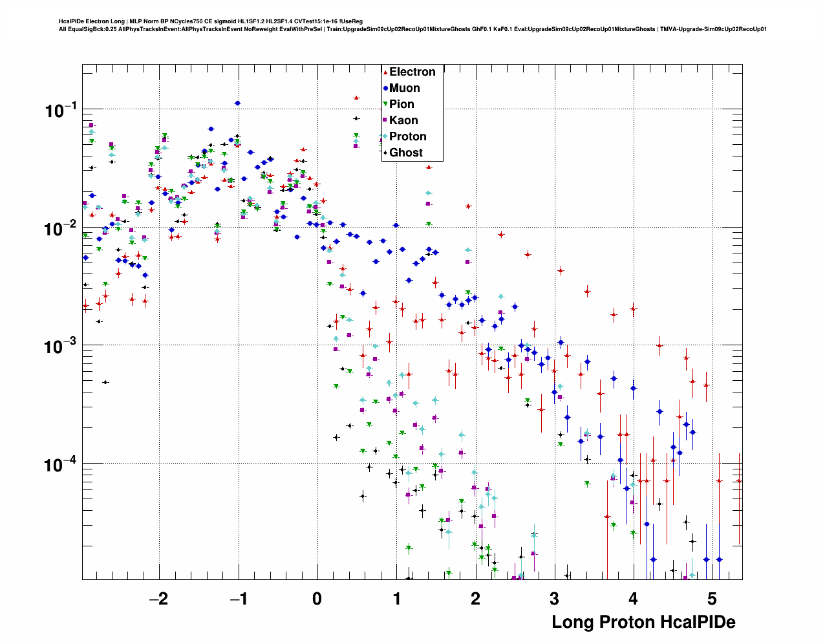Screen dimensions: 825x644
Task: Click the 10⁻⁴ label on the y-axis
Action: pos(61,466)
